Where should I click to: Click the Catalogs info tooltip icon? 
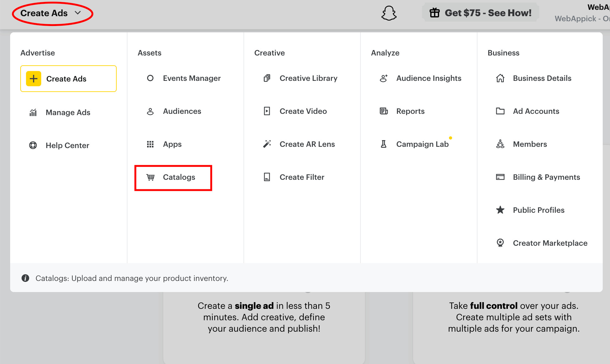(x=25, y=278)
